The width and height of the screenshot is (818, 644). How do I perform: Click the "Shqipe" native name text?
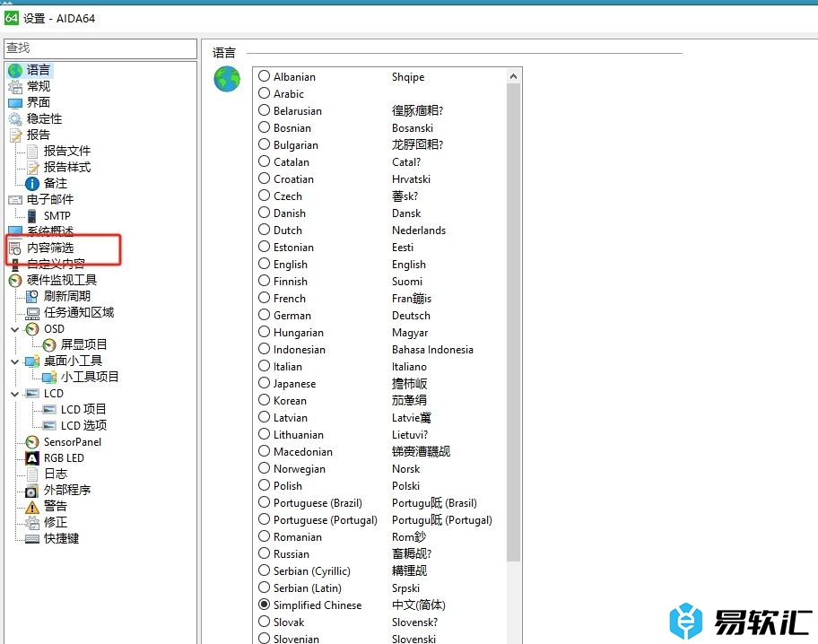[x=408, y=77]
